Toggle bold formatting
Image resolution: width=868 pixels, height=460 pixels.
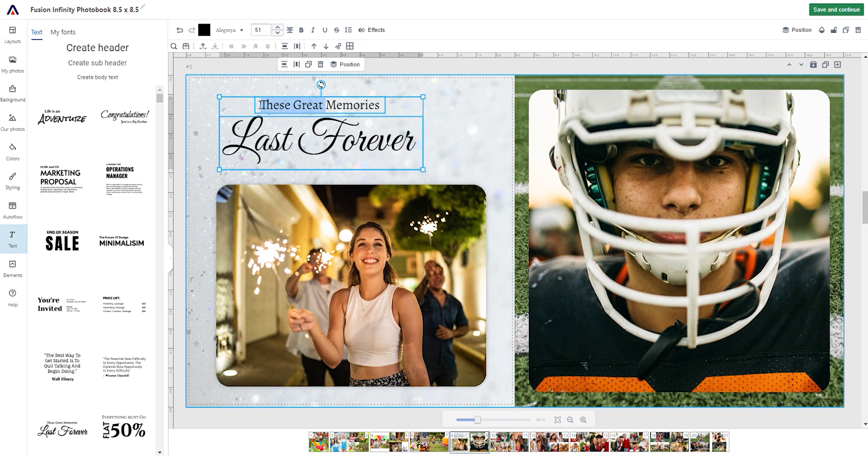point(301,30)
